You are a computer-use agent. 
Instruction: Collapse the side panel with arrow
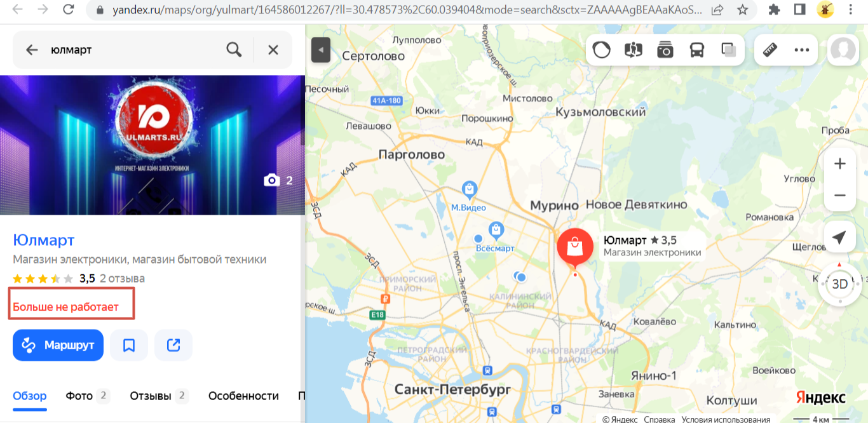tap(321, 50)
